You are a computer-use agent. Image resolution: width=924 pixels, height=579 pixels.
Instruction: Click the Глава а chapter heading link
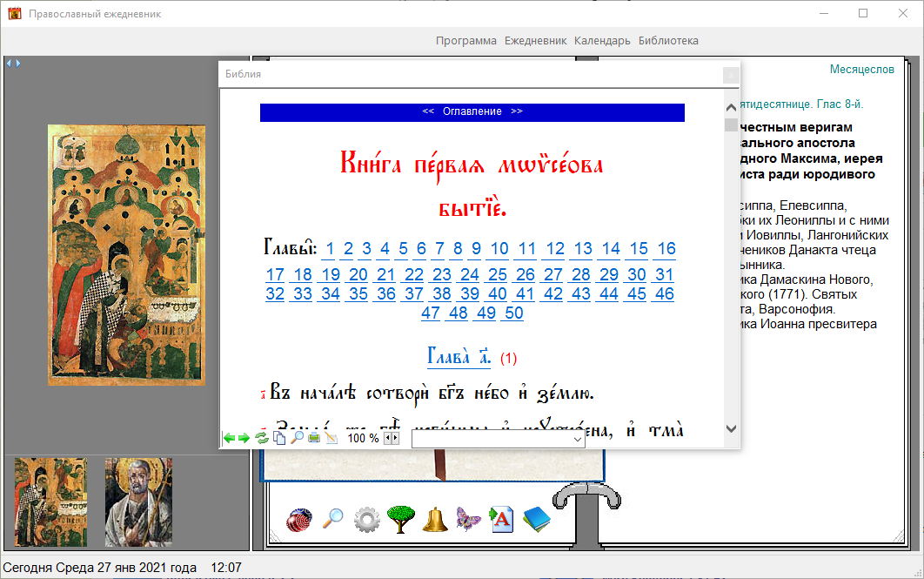point(459,357)
